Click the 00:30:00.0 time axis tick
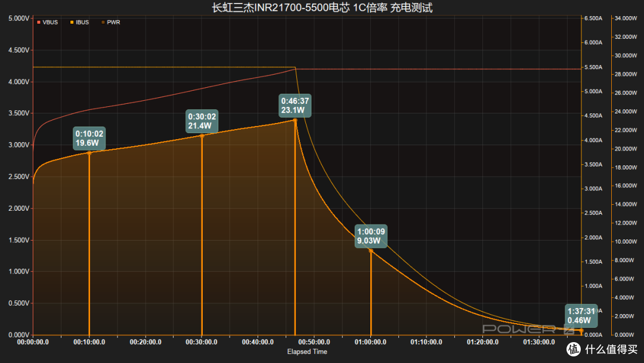 [x=202, y=342]
